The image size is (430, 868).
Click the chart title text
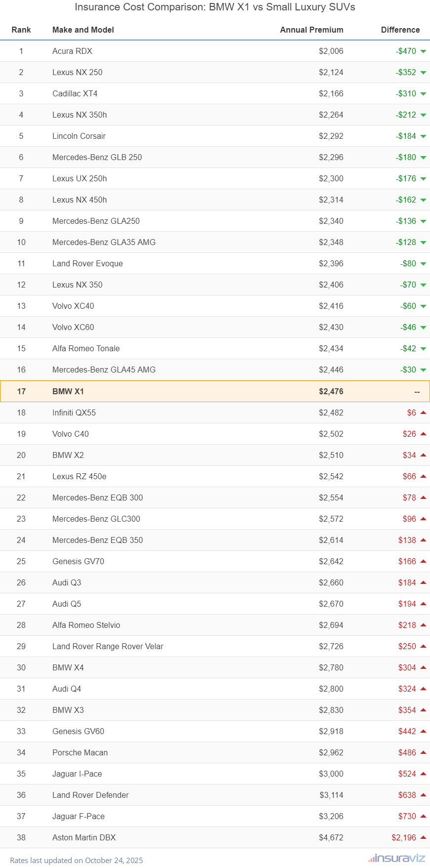[215, 7]
